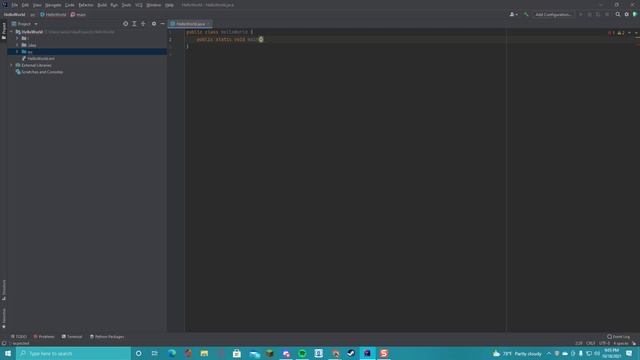
Task: Open the Terminal tool window tab
Action: (x=72, y=337)
